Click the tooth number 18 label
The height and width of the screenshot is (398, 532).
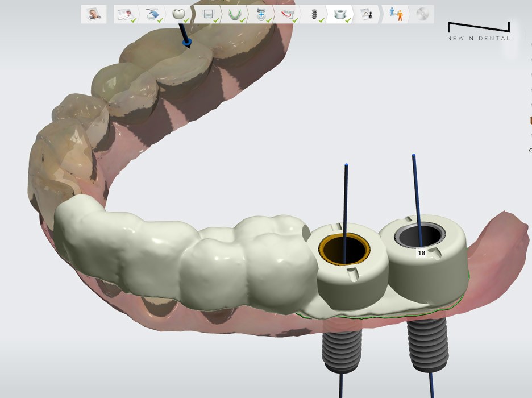[x=421, y=253]
